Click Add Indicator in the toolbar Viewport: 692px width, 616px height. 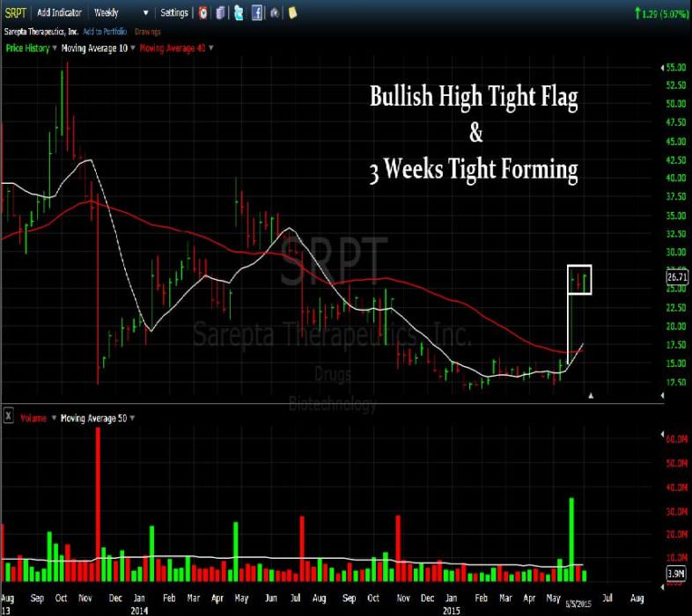point(59,13)
